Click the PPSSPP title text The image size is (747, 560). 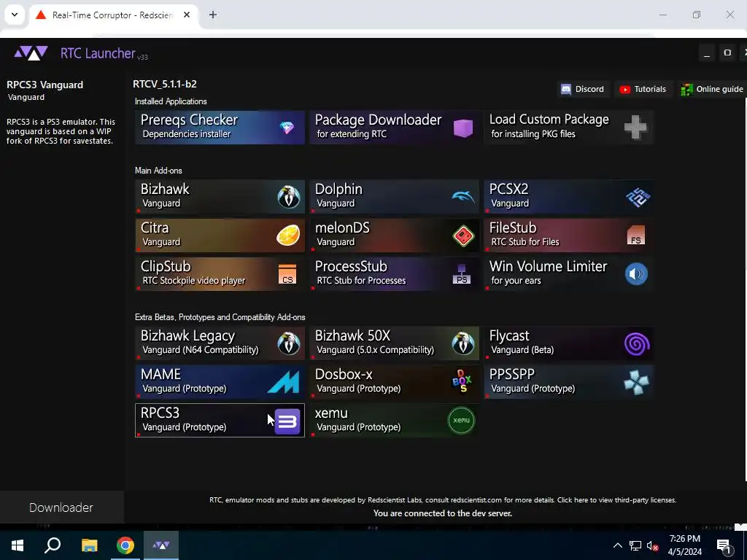pyautogui.click(x=512, y=374)
